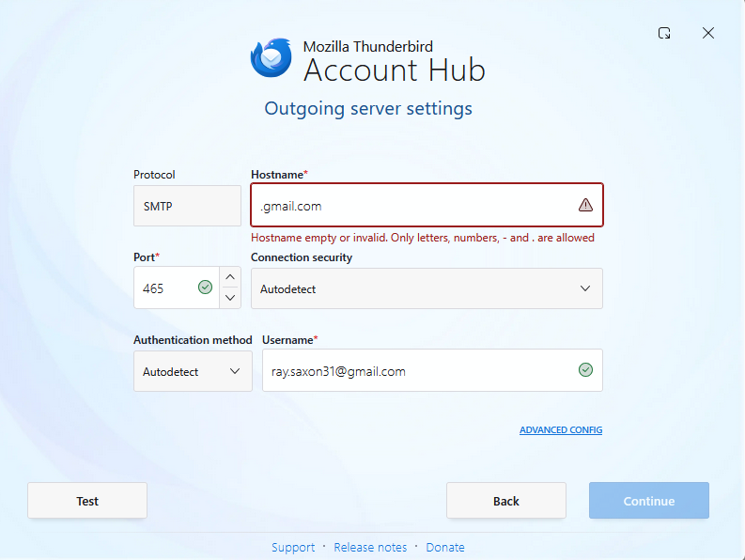
Task: Click the 'Outgoing server settings' heading
Action: tap(368, 108)
